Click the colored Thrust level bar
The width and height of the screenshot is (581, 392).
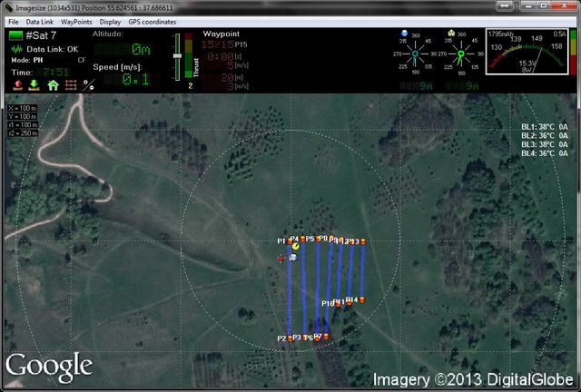pyautogui.click(x=189, y=55)
